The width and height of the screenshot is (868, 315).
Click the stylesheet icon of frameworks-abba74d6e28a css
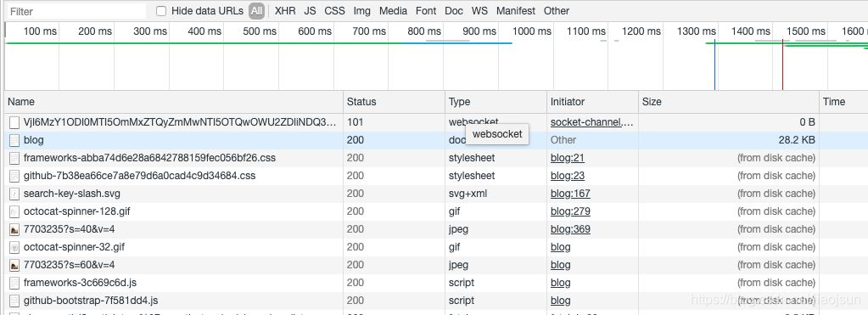tap(14, 158)
